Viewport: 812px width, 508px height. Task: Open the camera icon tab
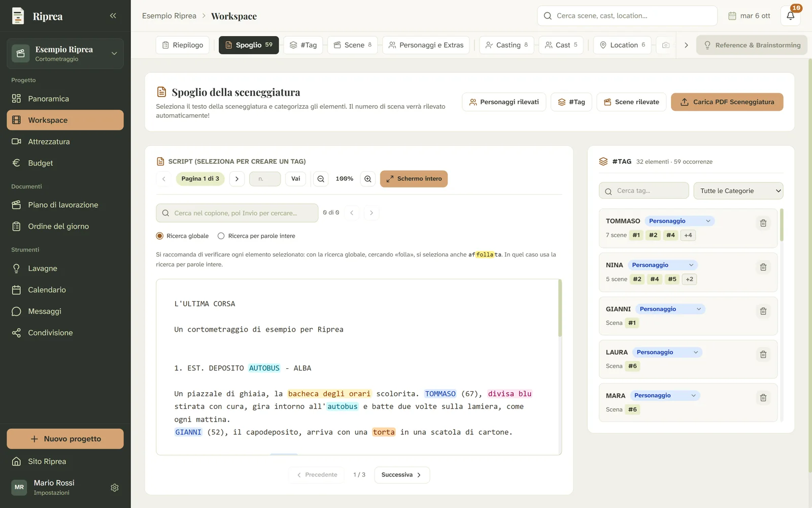[666, 45]
